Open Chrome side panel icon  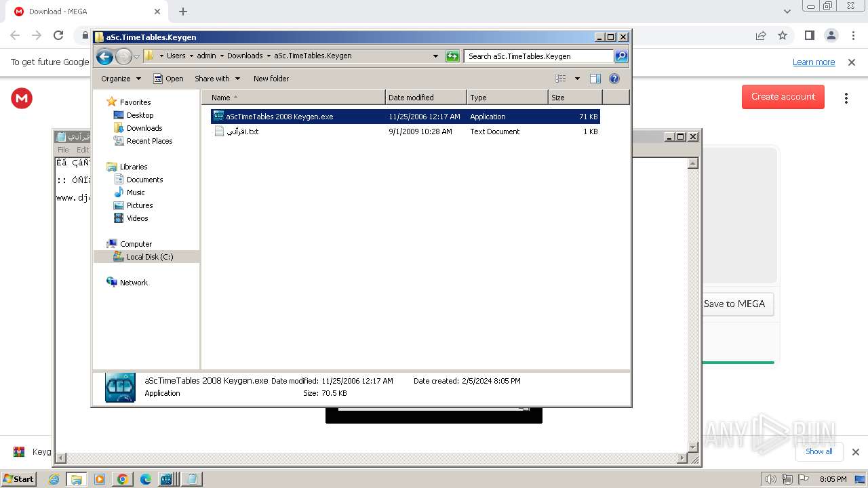click(x=810, y=35)
